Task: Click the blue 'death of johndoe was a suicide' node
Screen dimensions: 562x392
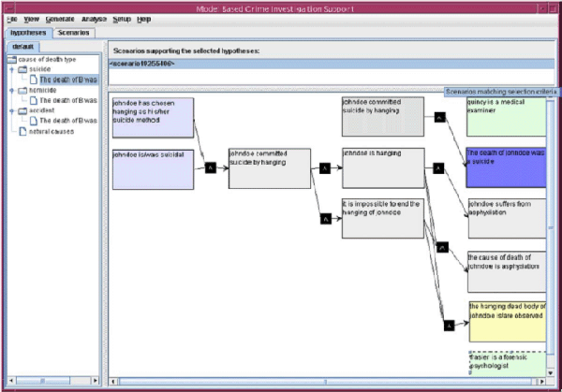Action: point(506,160)
